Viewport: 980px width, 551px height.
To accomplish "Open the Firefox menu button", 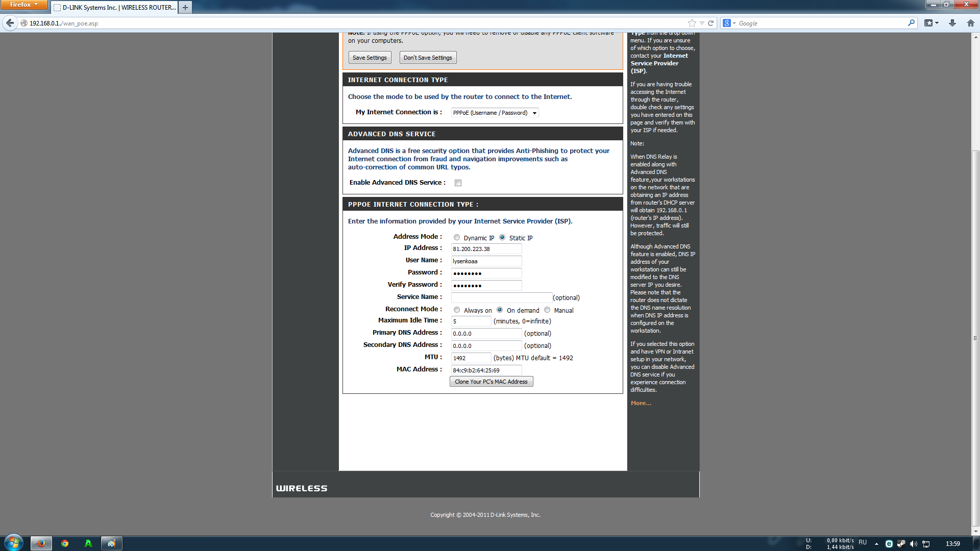I will tap(24, 5).
